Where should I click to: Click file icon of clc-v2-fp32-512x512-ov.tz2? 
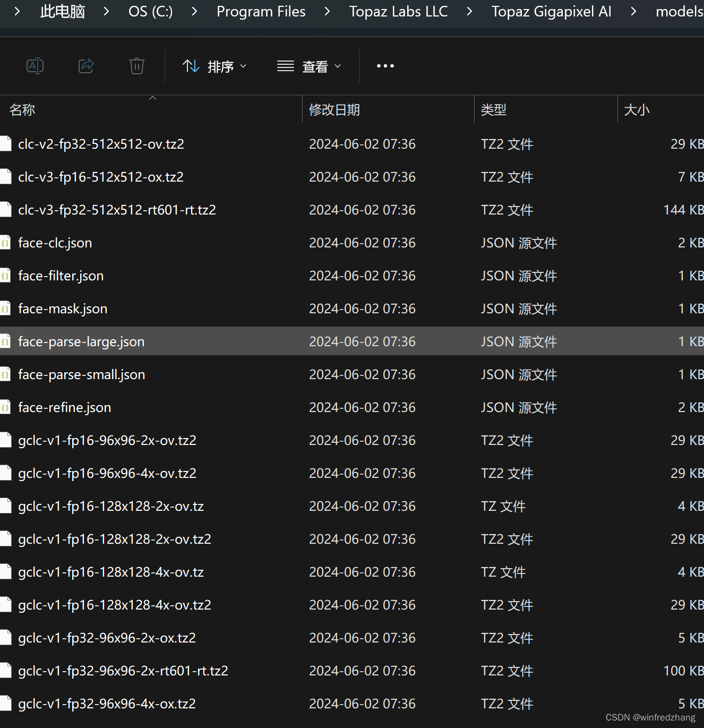point(5,144)
